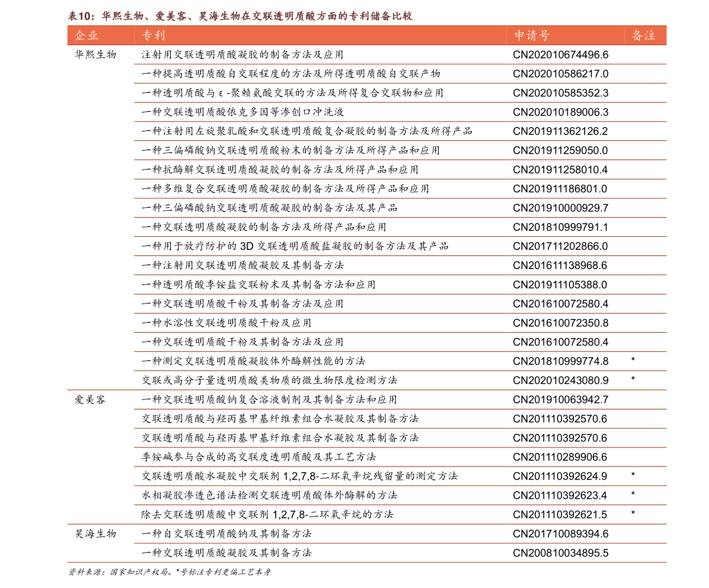The height and width of the screenshot is (588, 709).
Task: Select patent 除去交联透明质酸中交联剂
Action: click(268, 514)
